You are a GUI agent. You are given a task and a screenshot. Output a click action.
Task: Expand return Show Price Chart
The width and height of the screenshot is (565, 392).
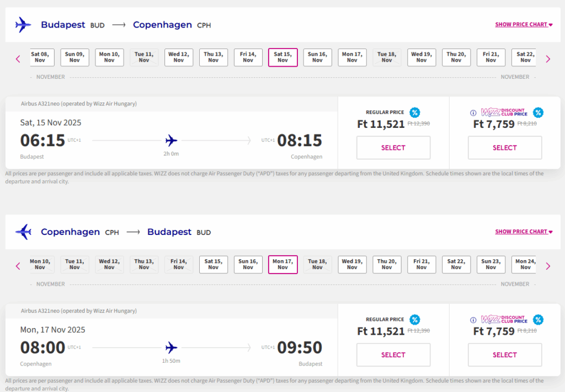tap(524, 232)
